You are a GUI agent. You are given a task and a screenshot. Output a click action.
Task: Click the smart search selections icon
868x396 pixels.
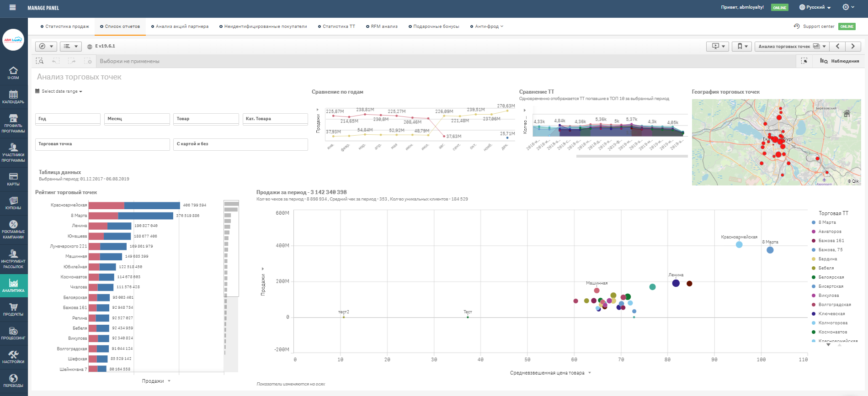[40, 61]
